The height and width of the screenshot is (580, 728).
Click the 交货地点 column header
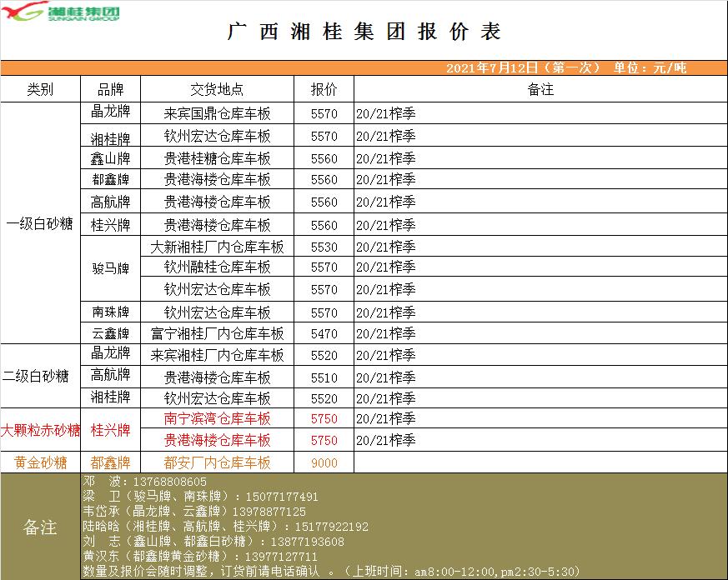(x=217, y=89)
